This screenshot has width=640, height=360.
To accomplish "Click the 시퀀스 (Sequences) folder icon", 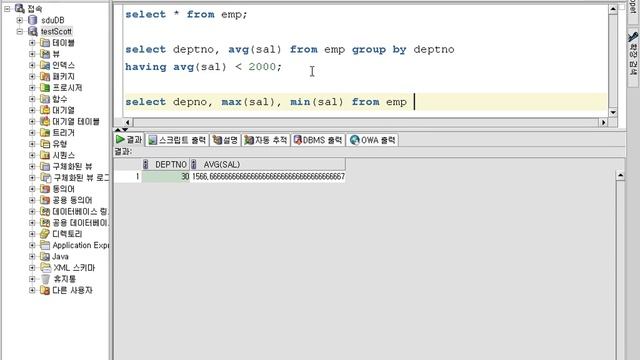I will (45, 155).
